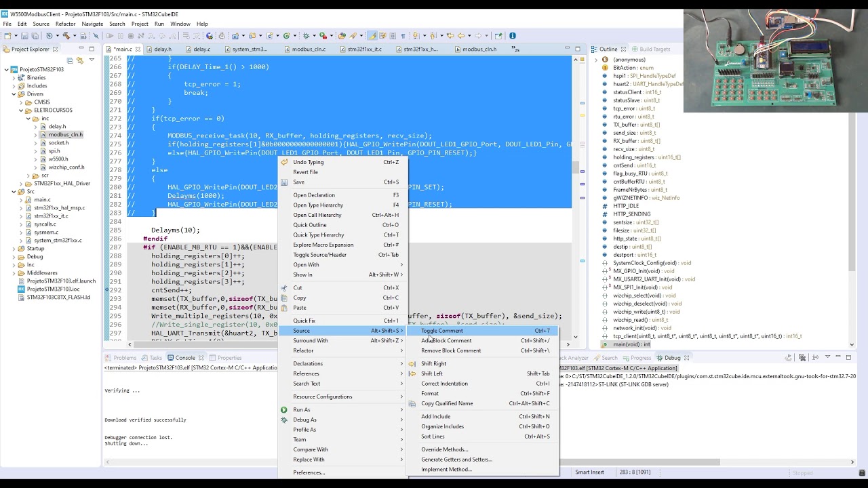Switch to delay.h editor tab
868x488 pixels.
pyautogui.click(x=163, y=49)
